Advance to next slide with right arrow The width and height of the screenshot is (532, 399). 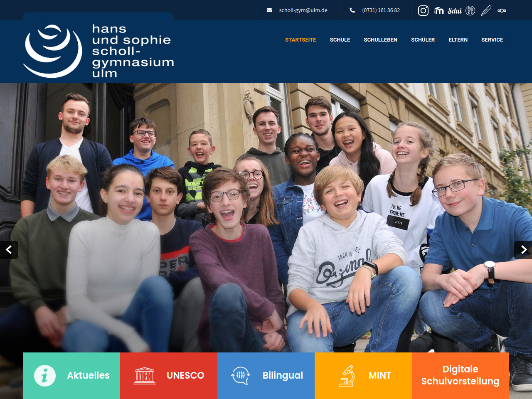pos(523,250)
